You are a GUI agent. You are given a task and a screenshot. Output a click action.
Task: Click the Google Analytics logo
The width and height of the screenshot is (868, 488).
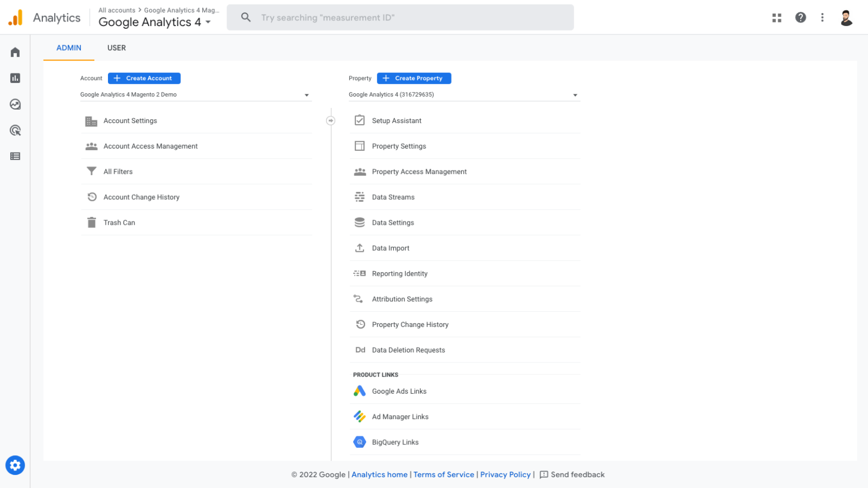point(16,18)
